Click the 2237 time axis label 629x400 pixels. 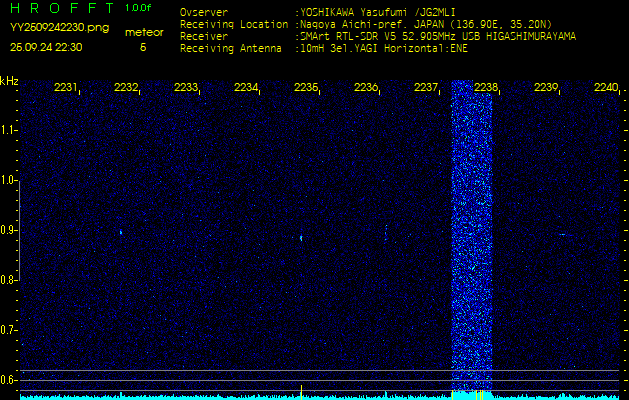(426, 87)
